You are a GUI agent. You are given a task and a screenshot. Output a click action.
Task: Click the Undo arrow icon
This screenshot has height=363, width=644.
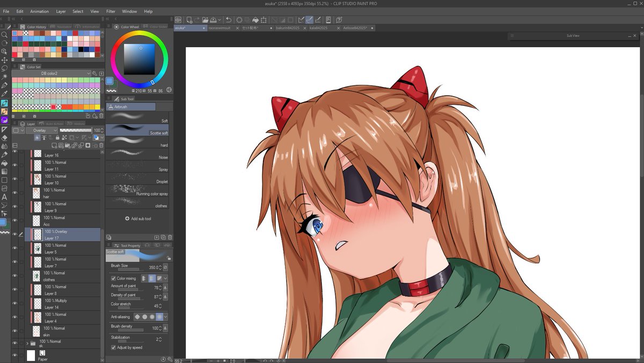(228, 20)
